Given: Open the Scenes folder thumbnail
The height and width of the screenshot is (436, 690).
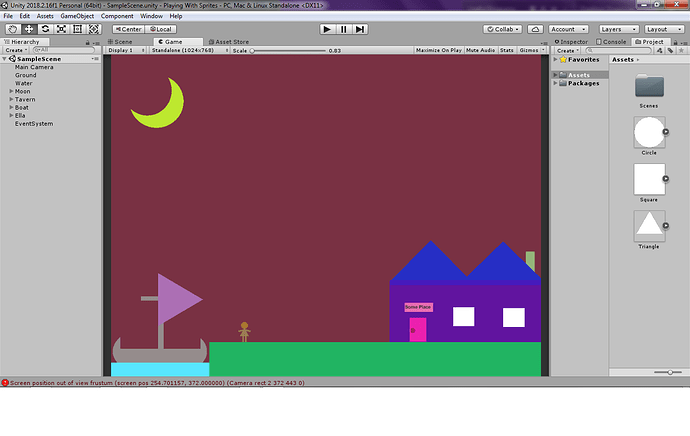Looking at the screenshot, I should (649, 86).
